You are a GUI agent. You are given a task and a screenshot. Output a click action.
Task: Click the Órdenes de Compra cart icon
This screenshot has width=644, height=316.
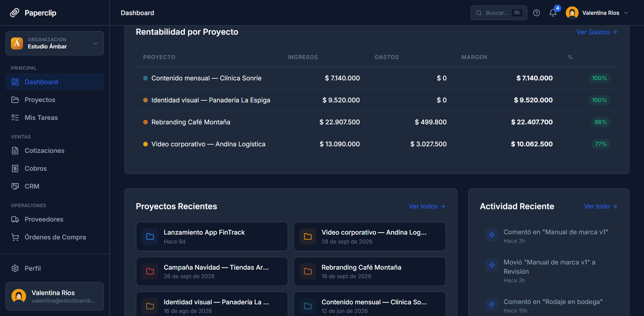[x=15, y=237]
